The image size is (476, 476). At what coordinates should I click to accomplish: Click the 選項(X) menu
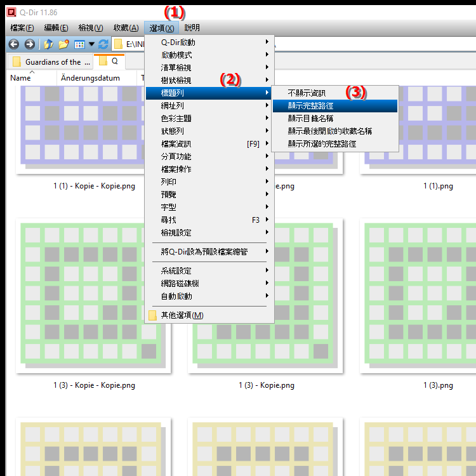(x=161, y=28)
